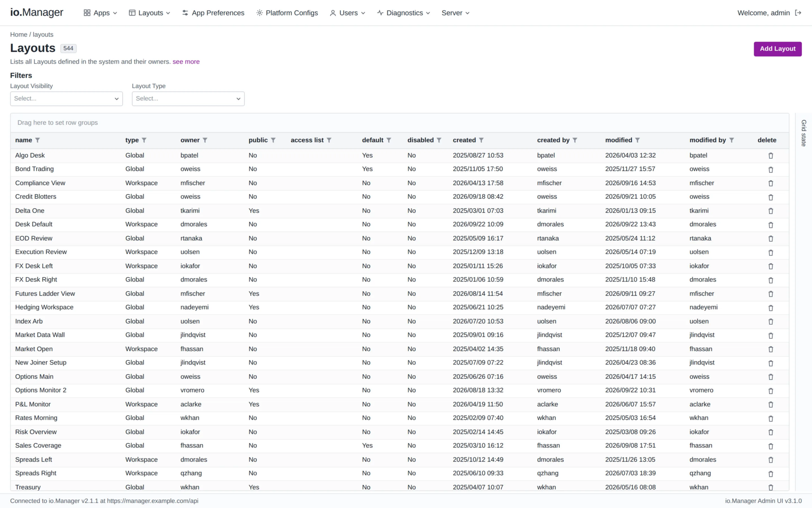Viewport: 812px width, 508px height.
Task: Follow the see more link
Action: pos(186,62)
